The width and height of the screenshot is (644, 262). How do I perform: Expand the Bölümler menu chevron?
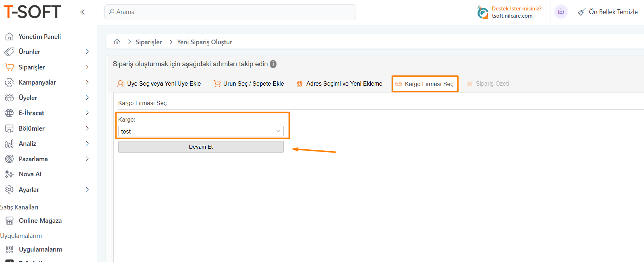pos(87,128)
